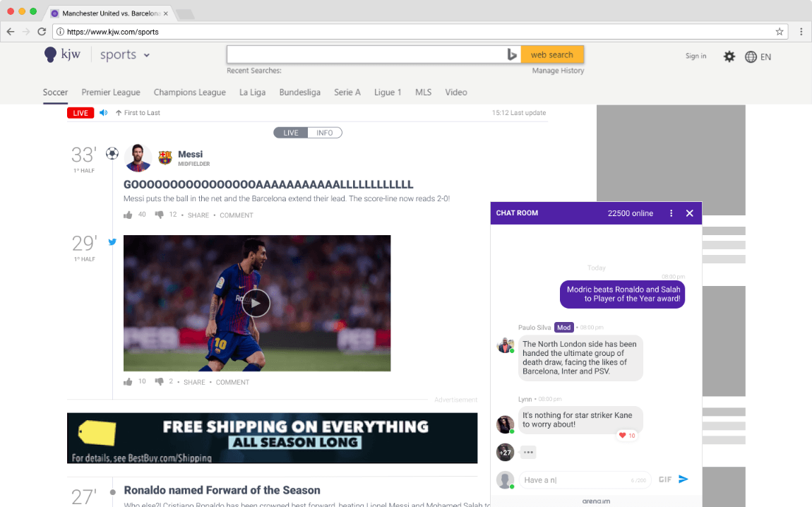Open the MLS tab
This screenshot has height=507, width=812.
pos(423,93)
